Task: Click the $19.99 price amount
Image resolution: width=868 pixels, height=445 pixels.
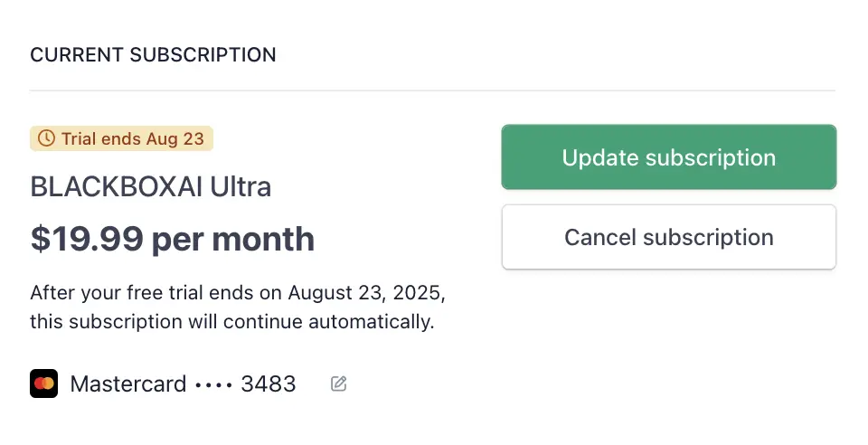Action: pyautogui.click(x=87, y=239)
